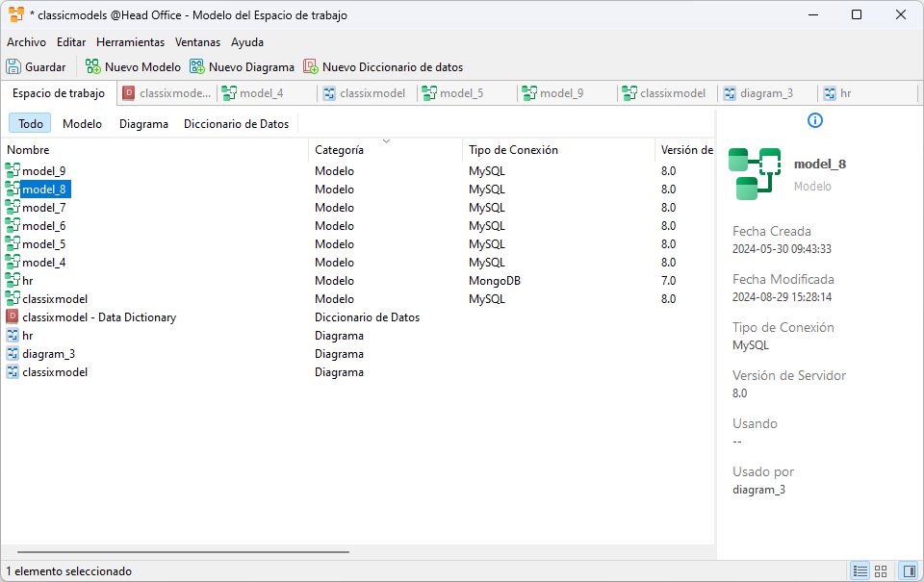Click Fecha Creada value 2024-05-30 09:43:33
The image size is (924, 582).
(x=782, y=248)
